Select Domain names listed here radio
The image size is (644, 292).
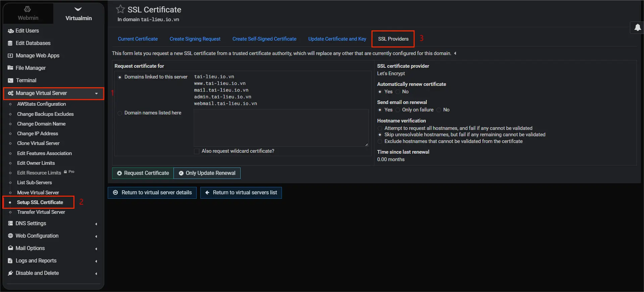tap(120, 113)
